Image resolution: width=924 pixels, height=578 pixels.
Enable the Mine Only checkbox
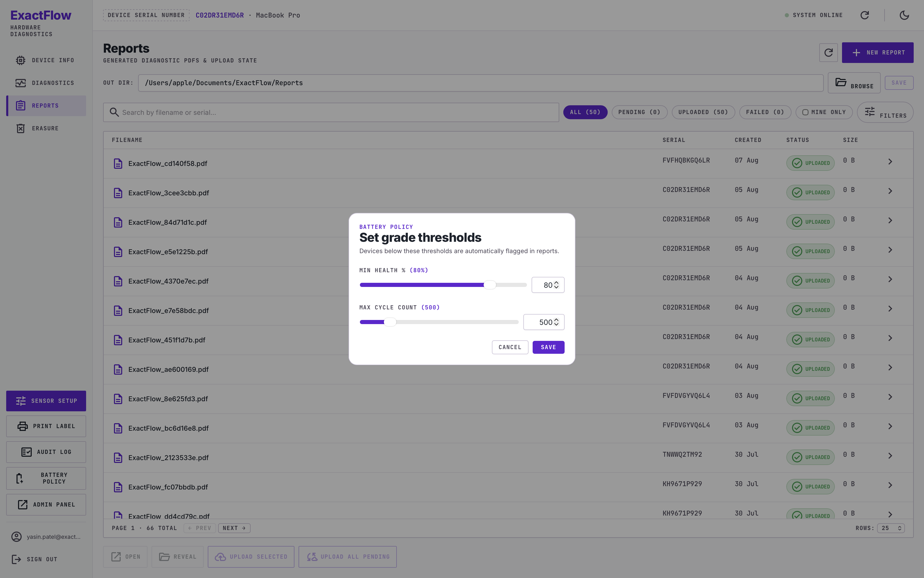coord(805,113)
